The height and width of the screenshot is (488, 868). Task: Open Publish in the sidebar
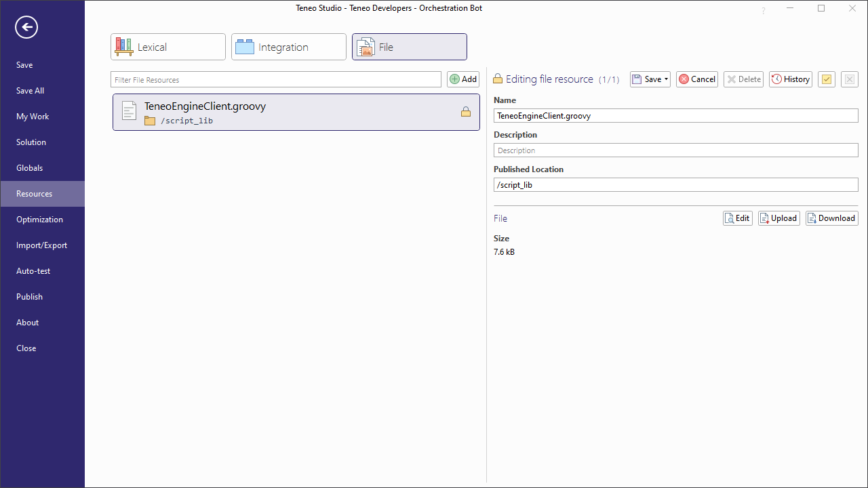pos(42,297)
